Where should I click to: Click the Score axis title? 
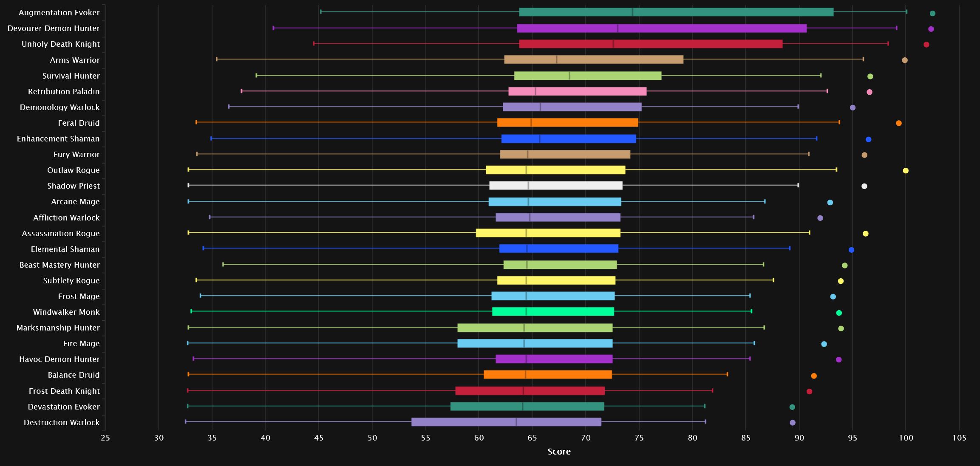[x=559, y=452]
